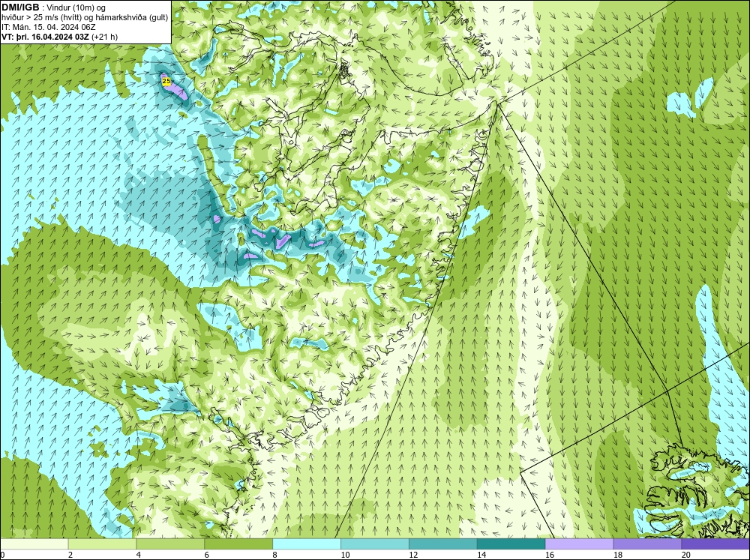750x560 pixels.
Task: Select the 10-12 m/s legend color
Action: click(x=375, y=544)
